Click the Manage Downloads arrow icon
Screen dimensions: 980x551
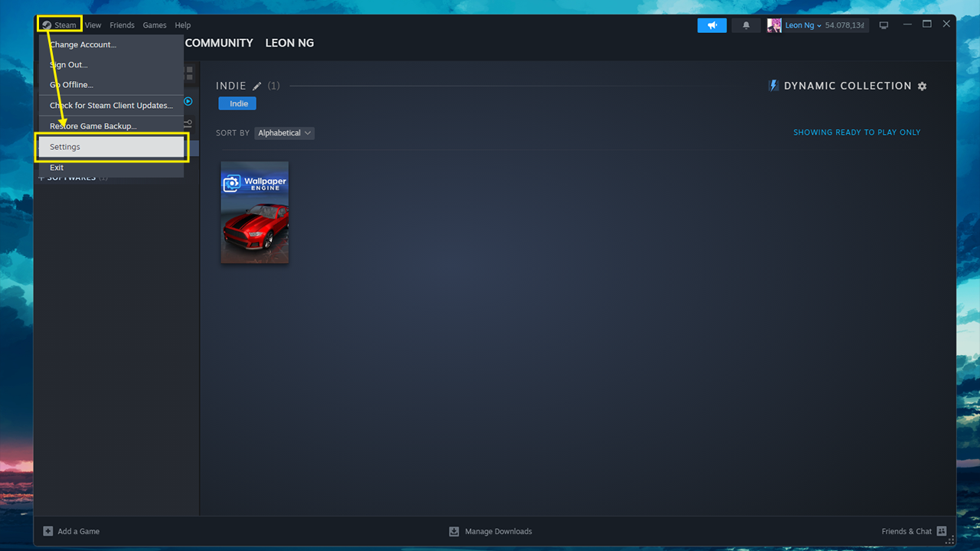pos(454,531)
